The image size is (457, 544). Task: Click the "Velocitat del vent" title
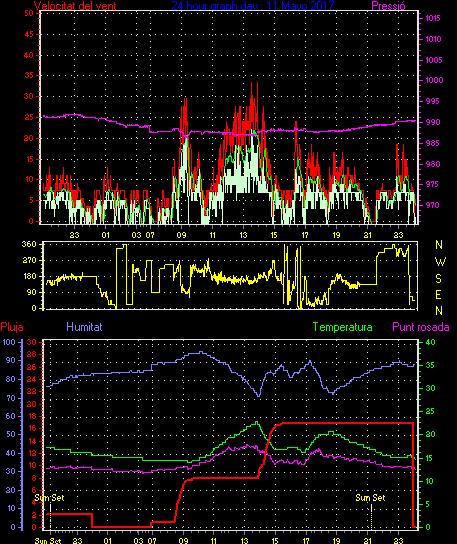pos(75,6)
